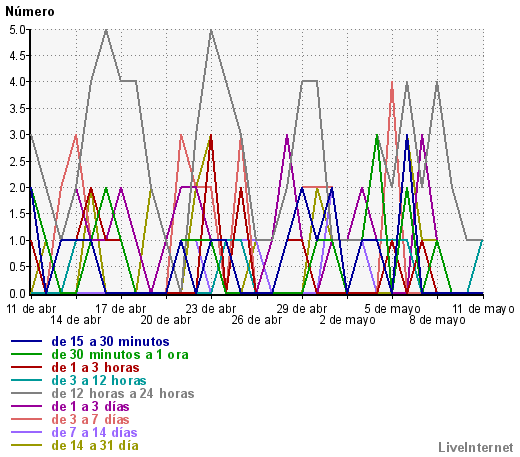Click the 'de 3 a 7 días' legend label
Image resolution: width=520 pixels, height=457 pixels.
pyautogui.click(x=90, y=419)
